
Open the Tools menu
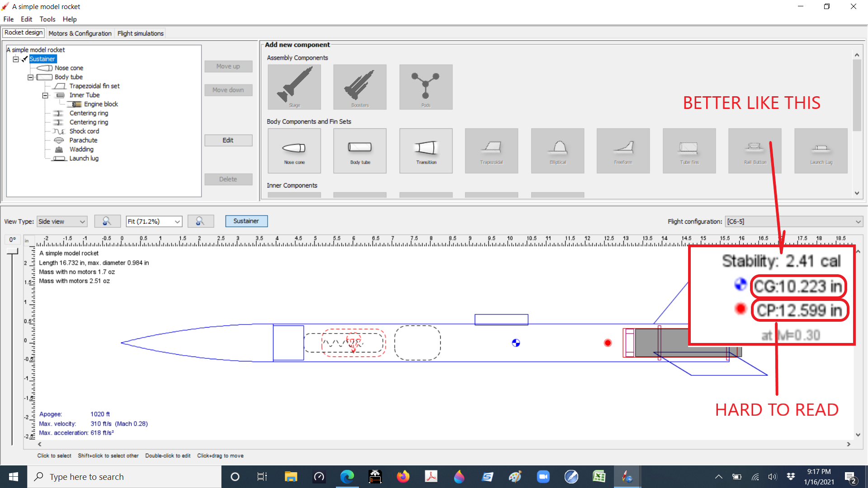click(x=47, y=19)
